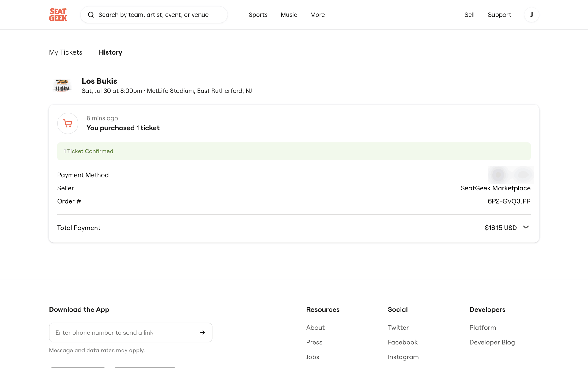Viewport: 588px width, 368px height.
Task: Click the 8 mins ago timestamp
Action: (x=102, y=118)
